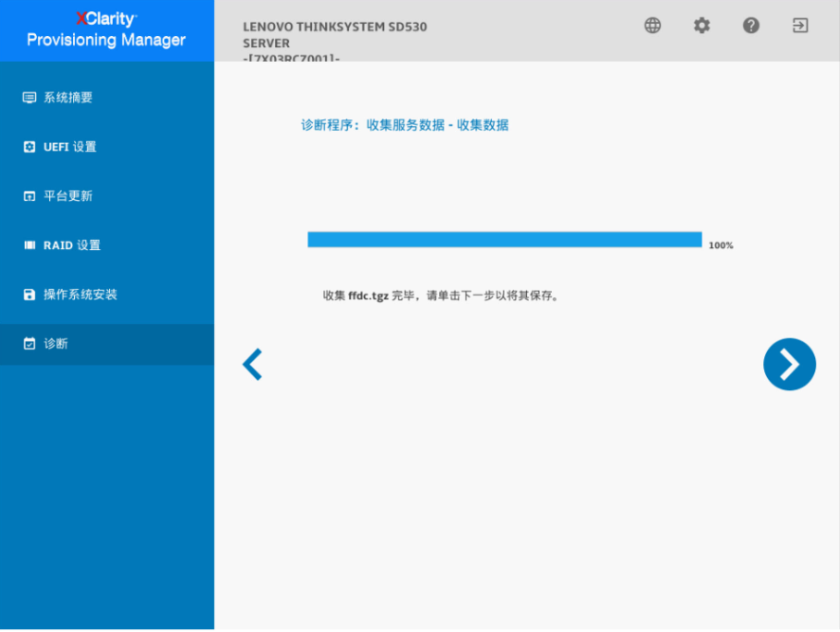
Task: Click the XClarity Provisioning Manager logo
Action: (x=107, y=29)
